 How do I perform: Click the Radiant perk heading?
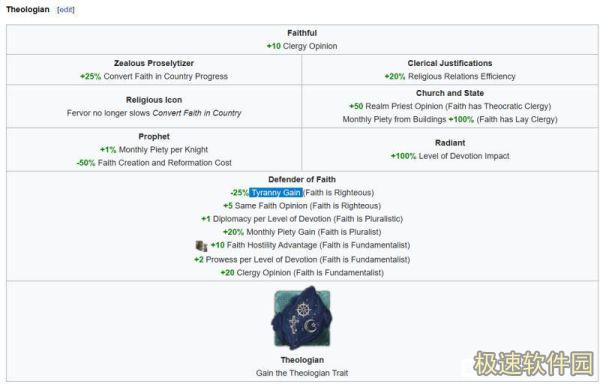click(450, 143)
